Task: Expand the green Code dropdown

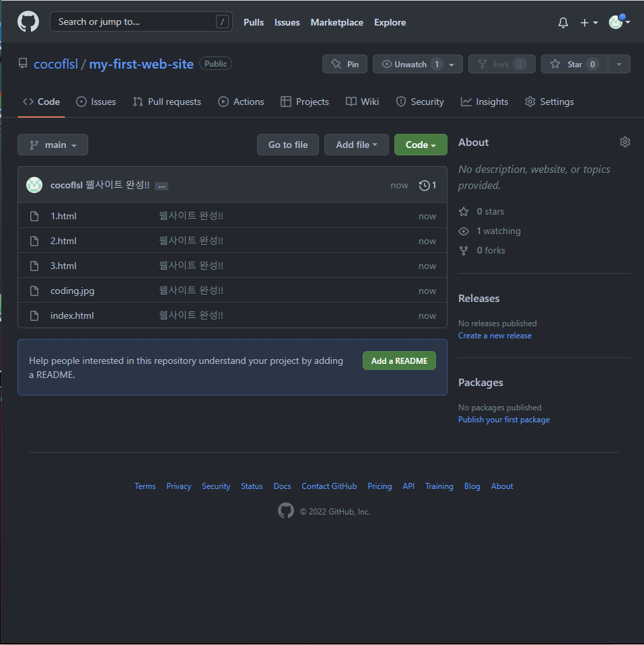Action: [421, 145]
